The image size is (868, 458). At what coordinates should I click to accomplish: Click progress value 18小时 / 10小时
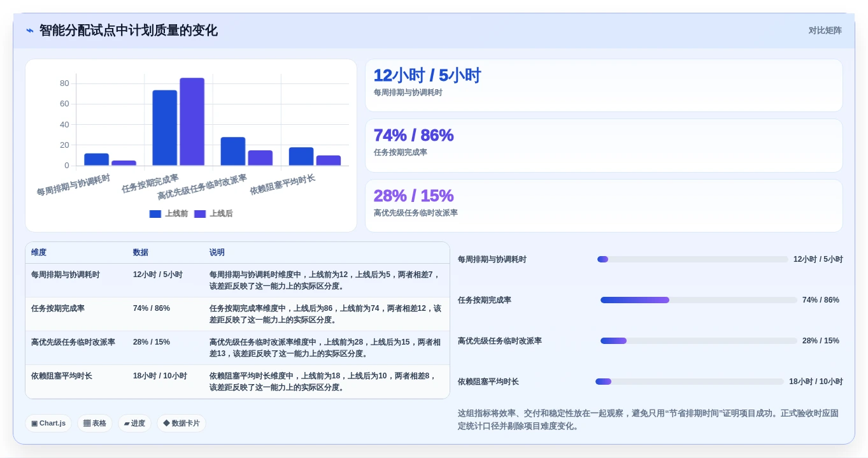pyautogui.click(x=816, y=382)
